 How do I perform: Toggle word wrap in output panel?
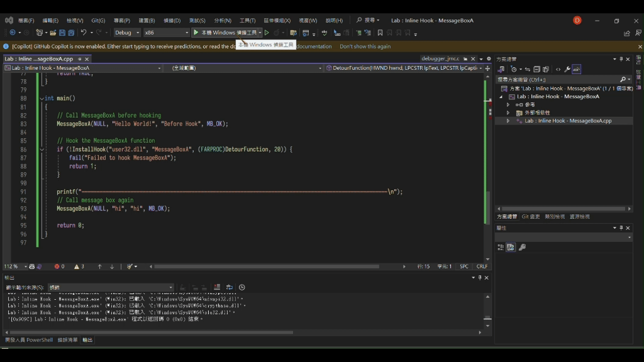pos(230,287)
